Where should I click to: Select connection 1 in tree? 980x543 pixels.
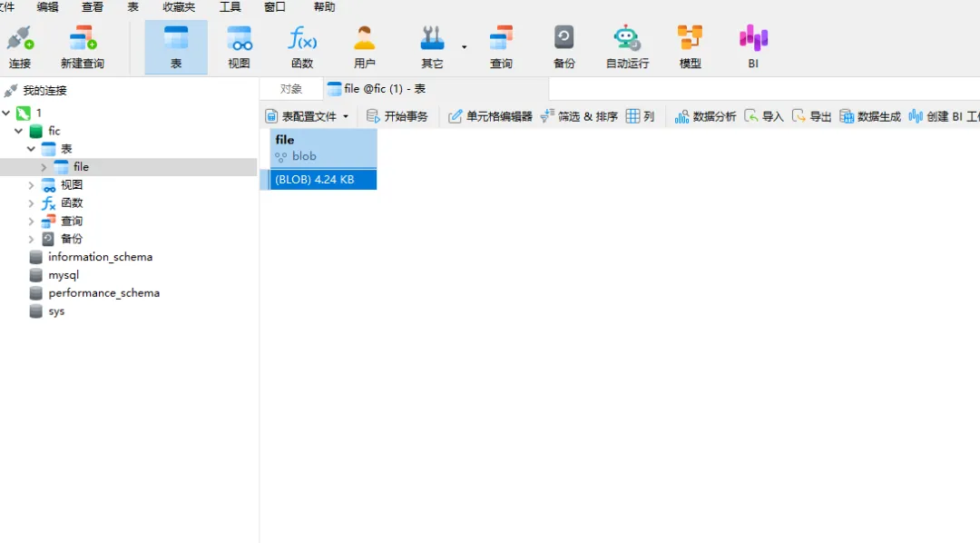pyautogui.click(x=38, y=114)
